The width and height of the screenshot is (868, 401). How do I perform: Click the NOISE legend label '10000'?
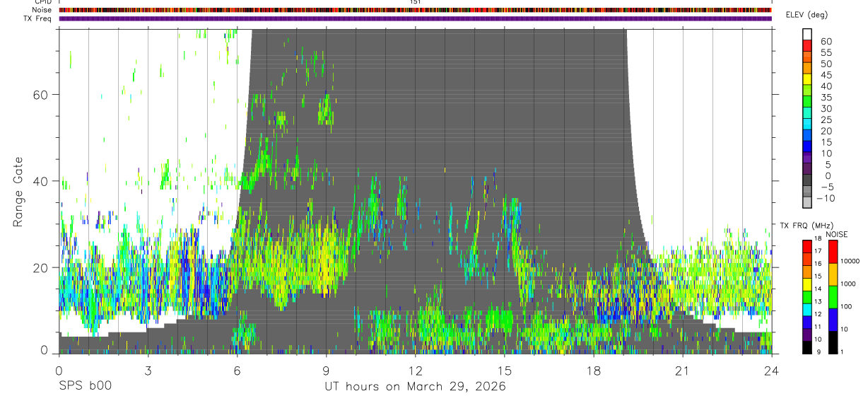849,261
